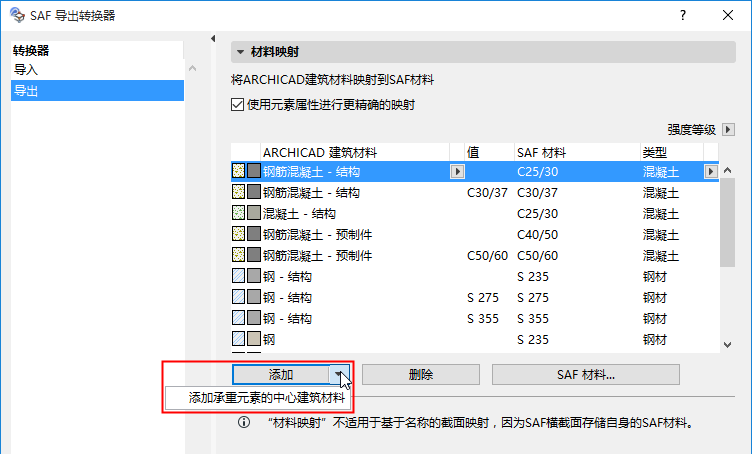
Task: Click value cell S 355
Action: coord(483,319)
